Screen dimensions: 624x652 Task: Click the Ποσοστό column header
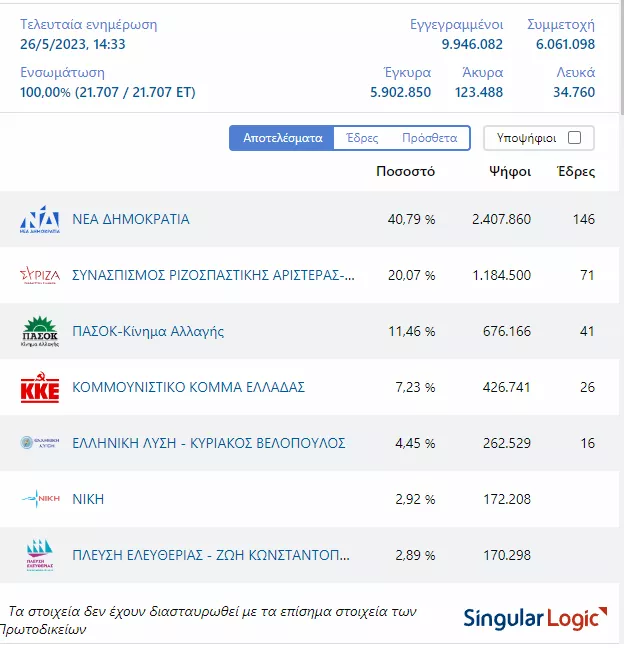coord(405,171)
